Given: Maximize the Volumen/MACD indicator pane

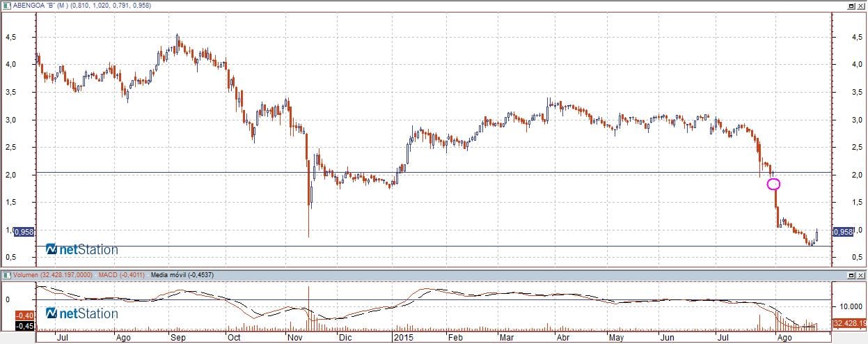Looking at the screenshot, I should (851, 274).
